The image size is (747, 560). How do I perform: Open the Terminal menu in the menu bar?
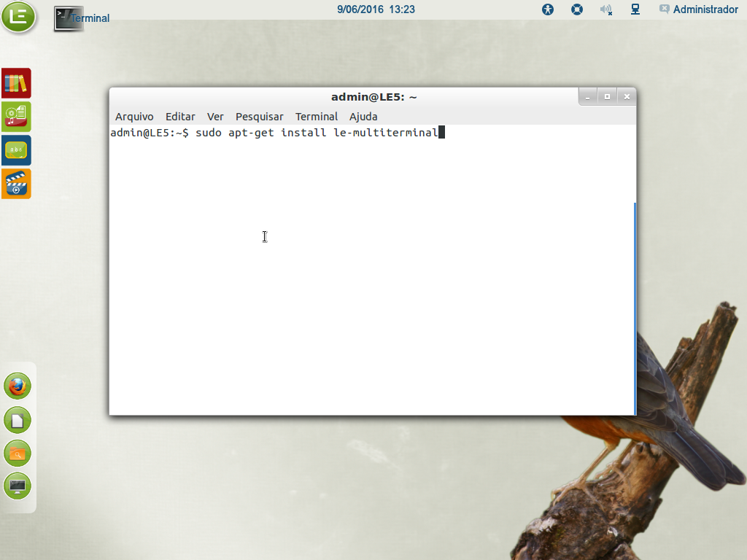pyautogui.click(x=317, y=117)
